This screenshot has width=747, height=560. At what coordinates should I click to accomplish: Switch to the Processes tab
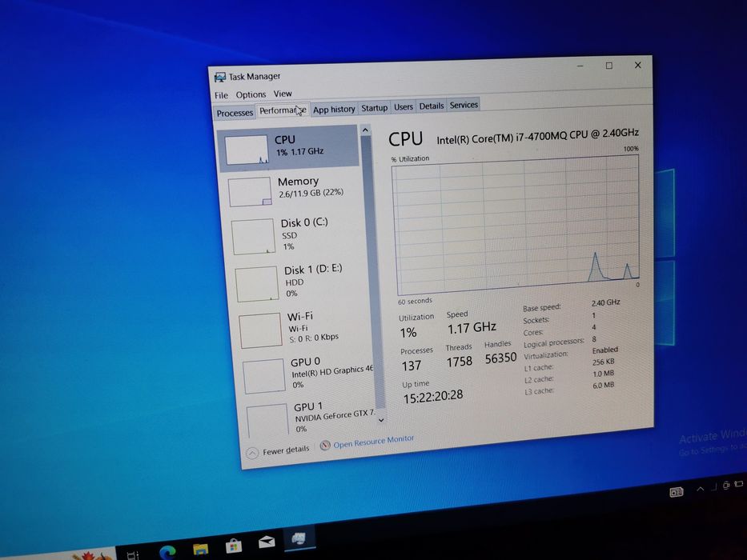tap(235, 113)
